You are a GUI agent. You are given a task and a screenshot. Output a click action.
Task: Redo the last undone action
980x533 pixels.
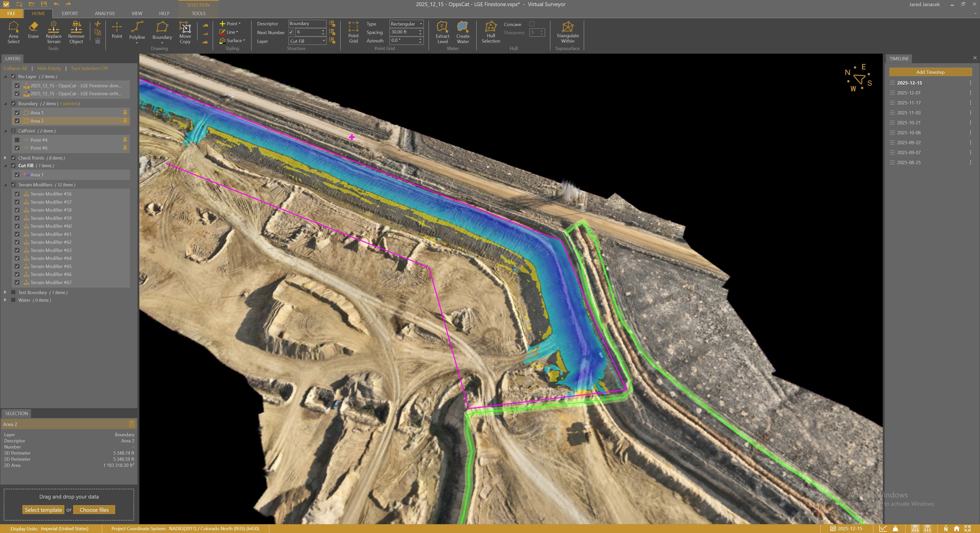(68, 4)
